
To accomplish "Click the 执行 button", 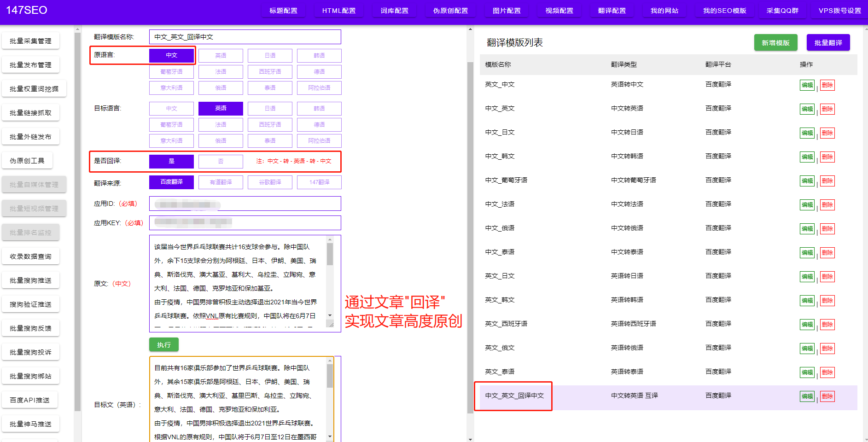I will tap(163, 344).
